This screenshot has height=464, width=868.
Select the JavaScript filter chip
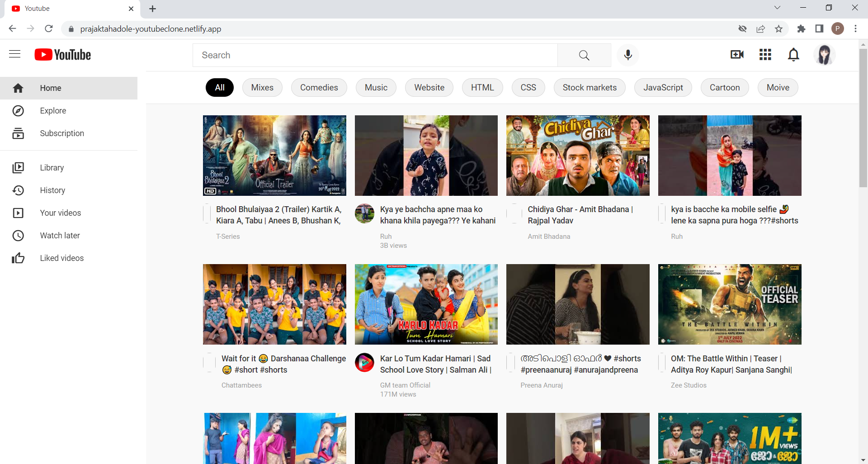[x=663, y=88]
